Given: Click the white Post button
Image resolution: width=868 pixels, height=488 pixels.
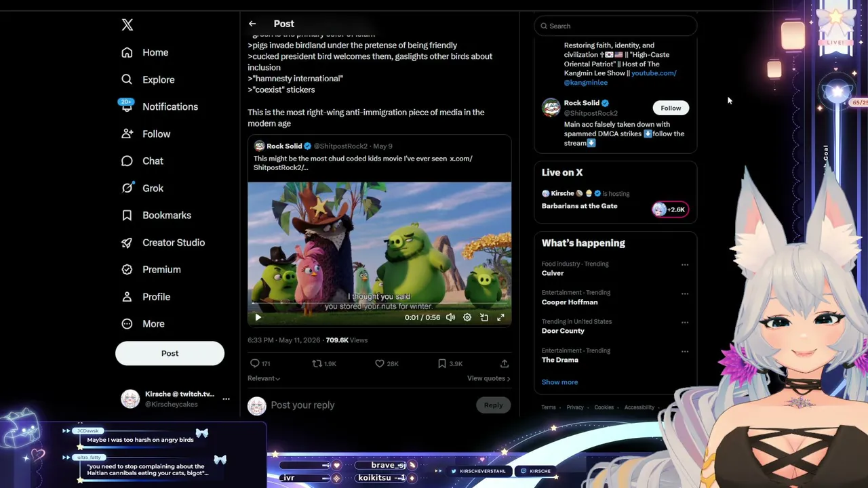Looking at the screenshot, I should coord(170,353).
